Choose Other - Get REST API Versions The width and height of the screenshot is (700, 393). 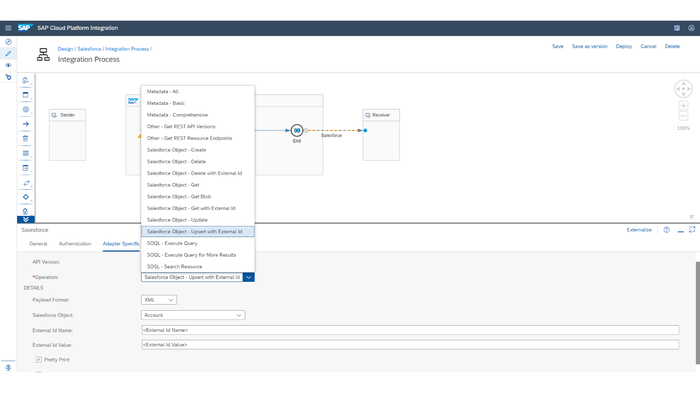point(198,126)
